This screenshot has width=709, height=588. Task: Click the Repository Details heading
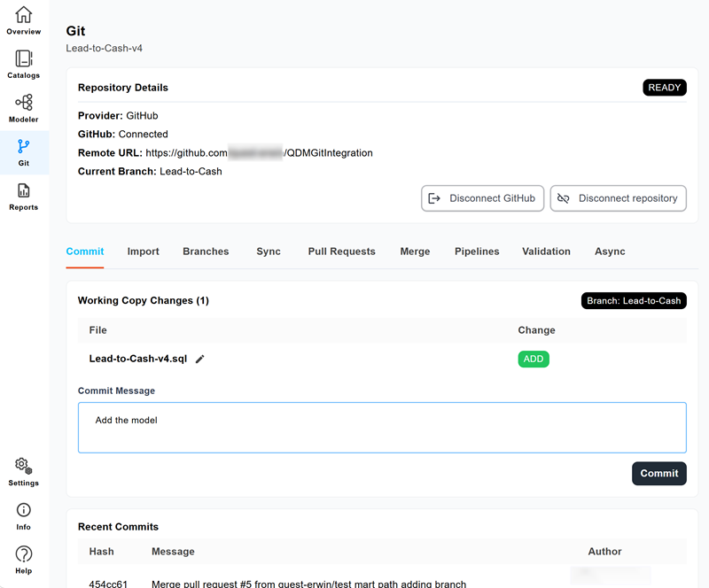click(123, 88)
